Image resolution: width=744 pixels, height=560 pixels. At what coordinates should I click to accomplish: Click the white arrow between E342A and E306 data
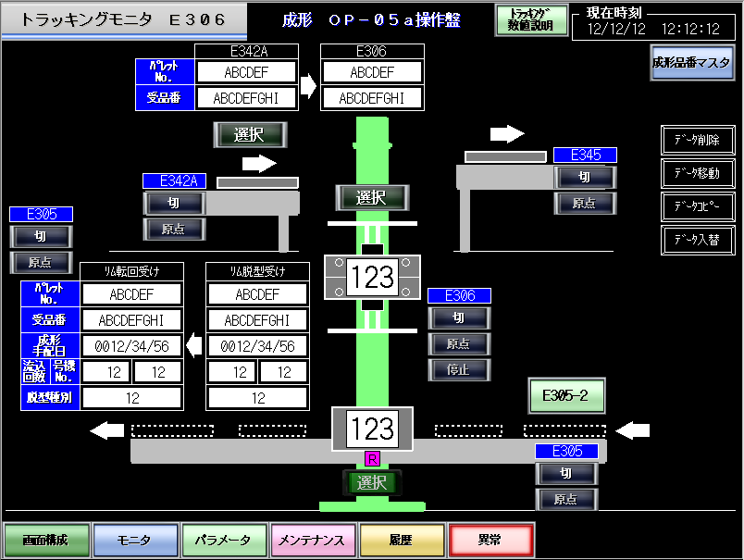pyautogui.click(x=309, y=85)
